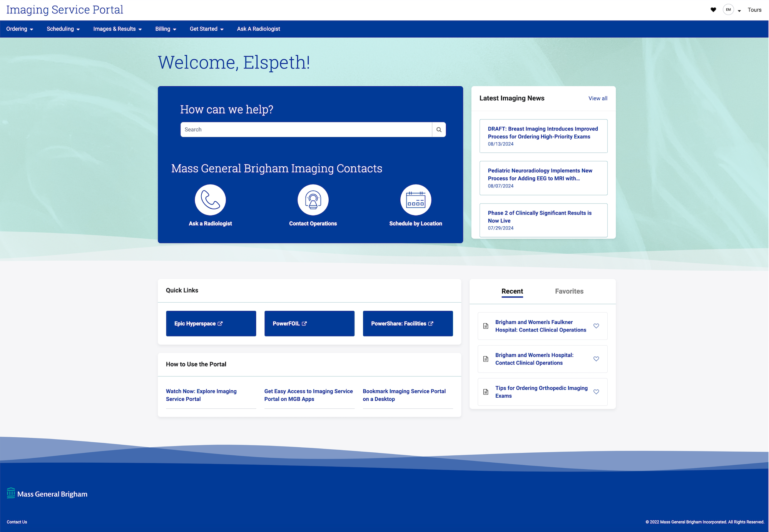Expand the Scheduling menu
This screenshot has width=769, height=532.
[63, 29]
